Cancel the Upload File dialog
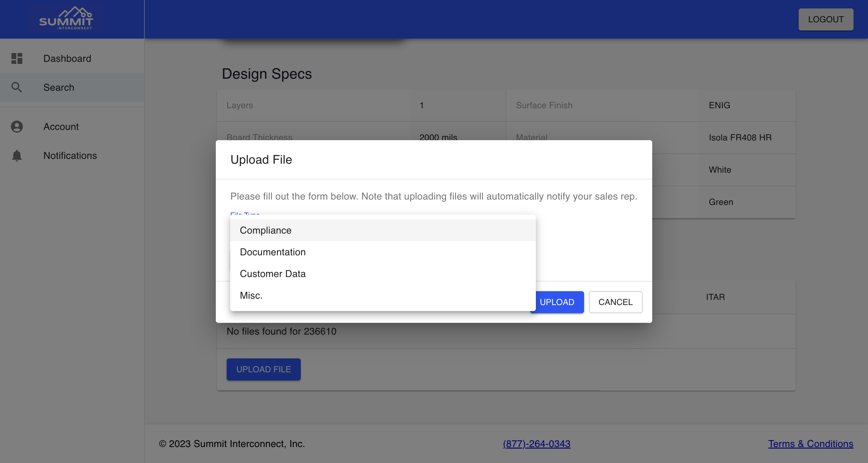The height and width of the screenshot is (463, 868). [x=615, y=302]
